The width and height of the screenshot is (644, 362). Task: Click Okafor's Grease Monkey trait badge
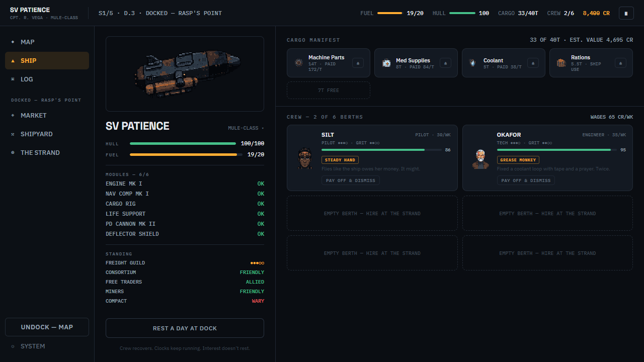pyautogui.click(x=518, y=160)
